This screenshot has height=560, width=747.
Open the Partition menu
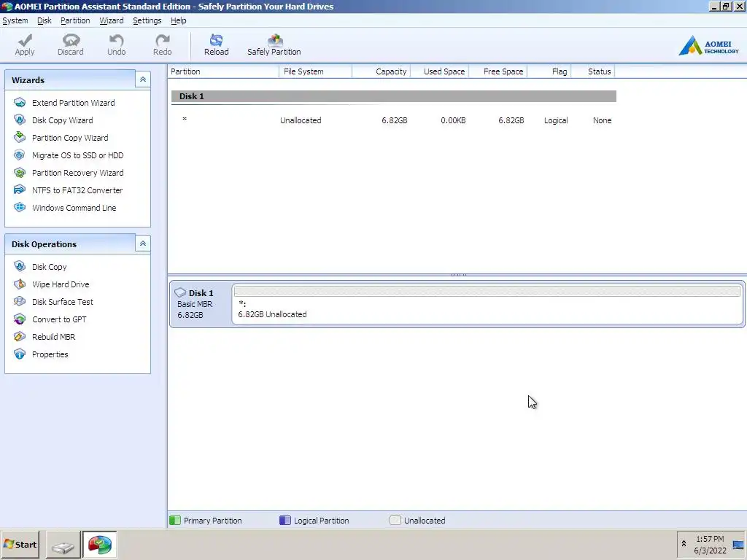click(x=75, y=20)
